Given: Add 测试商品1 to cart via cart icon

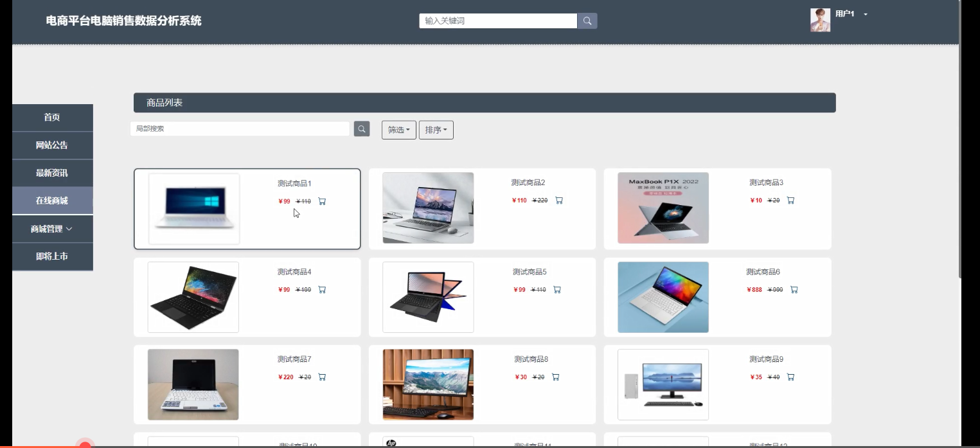Looking at the screenshot, I should point(322,201).
